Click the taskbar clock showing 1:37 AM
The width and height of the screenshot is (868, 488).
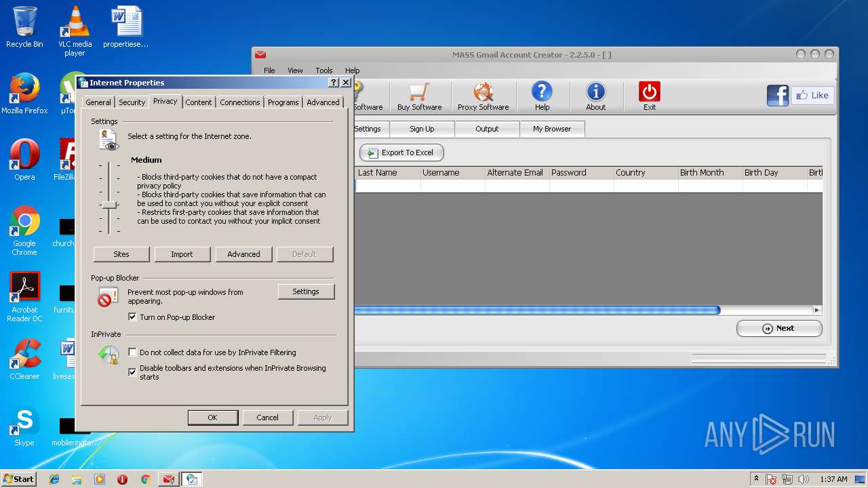tap(833, 479)
